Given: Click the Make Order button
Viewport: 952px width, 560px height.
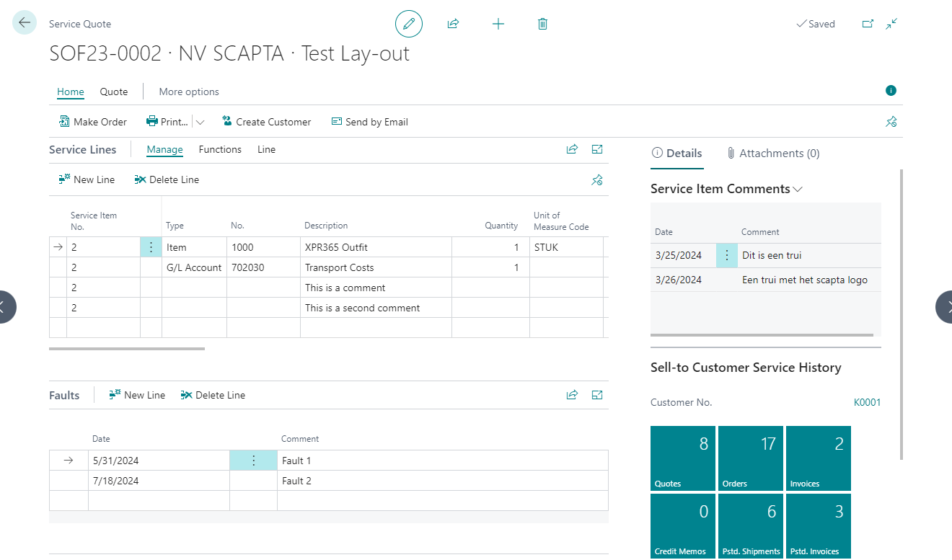Looking at the screenshot, I should click(92, 122).
